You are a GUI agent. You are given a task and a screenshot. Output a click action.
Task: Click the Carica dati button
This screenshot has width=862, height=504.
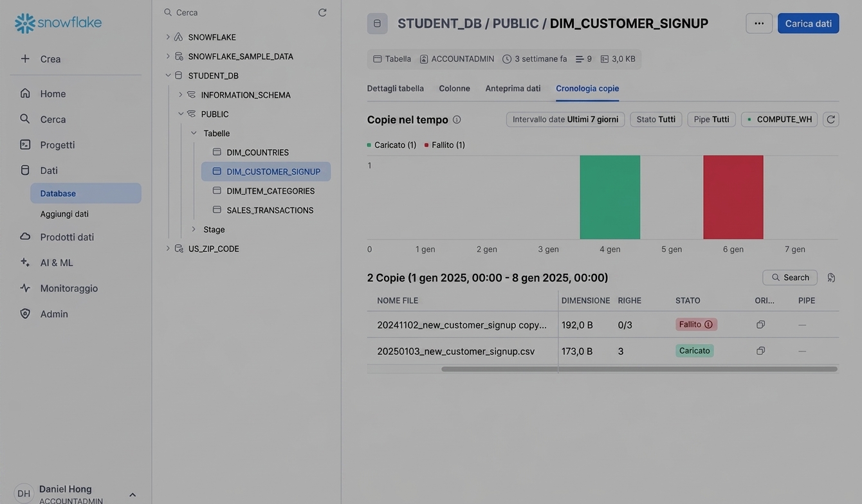(x=808, y=23)
